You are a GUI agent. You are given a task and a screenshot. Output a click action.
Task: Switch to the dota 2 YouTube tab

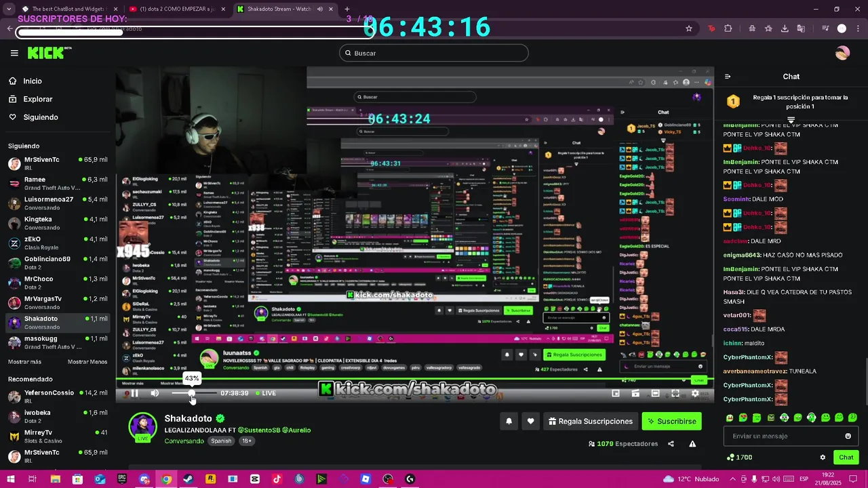click(178, 9)
